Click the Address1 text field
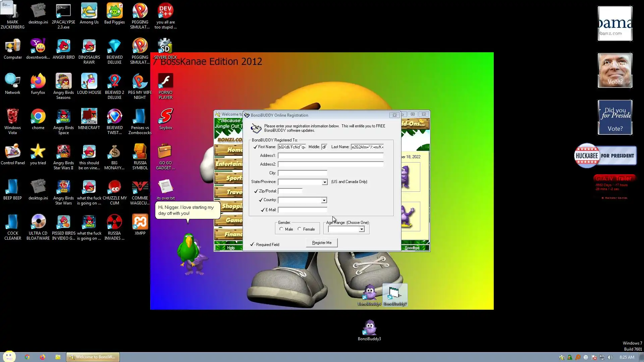 click(330, 156)
